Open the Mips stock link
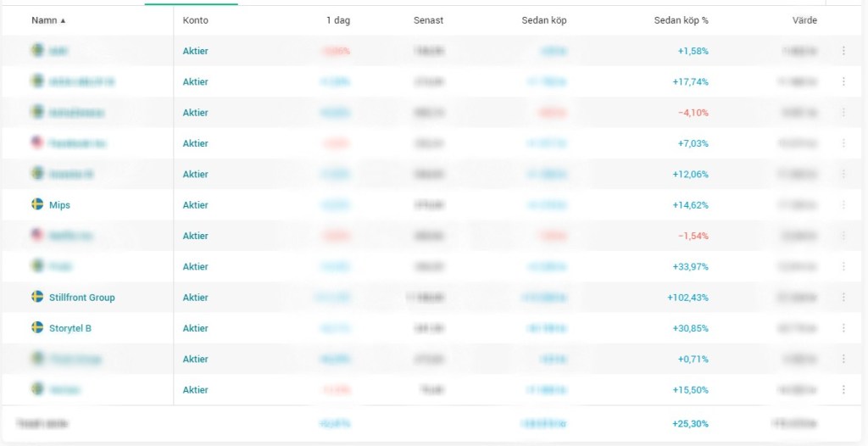 pyautogui.click(x=59, y=205)
